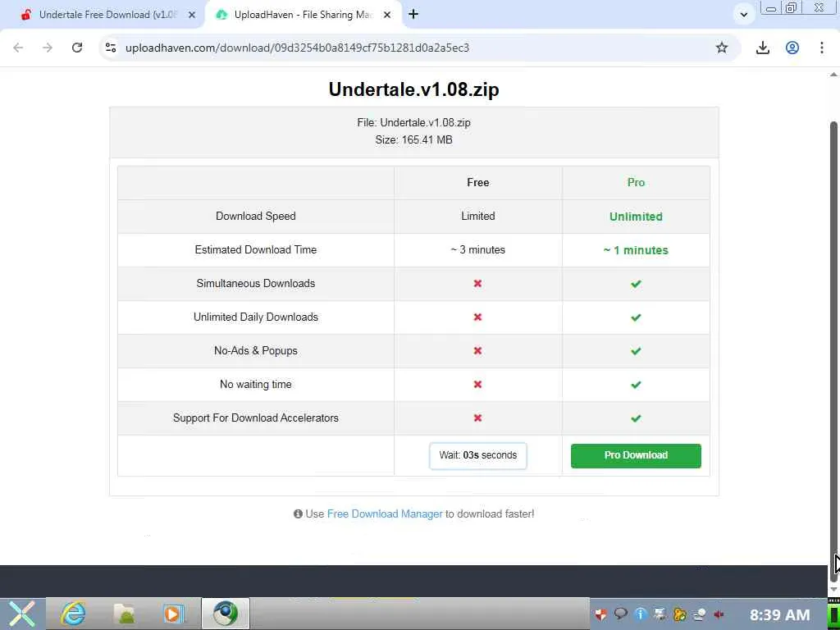Click the Download Speed row label
The image size is (840, 630).
tap(256, 217)
